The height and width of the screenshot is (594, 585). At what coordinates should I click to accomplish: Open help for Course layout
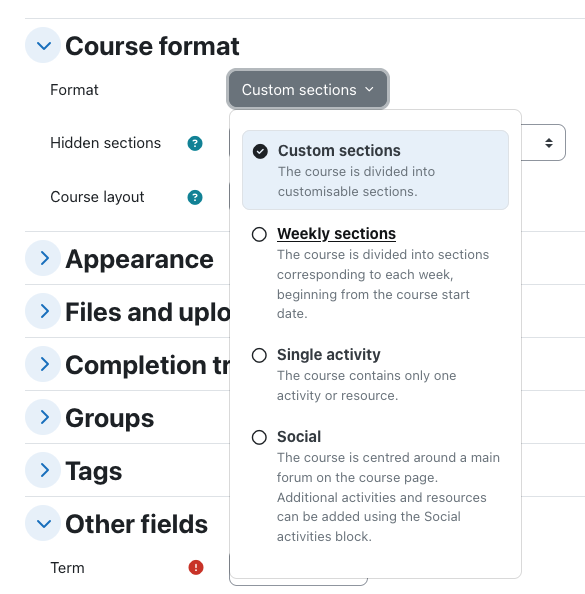[x=195, y=197]
